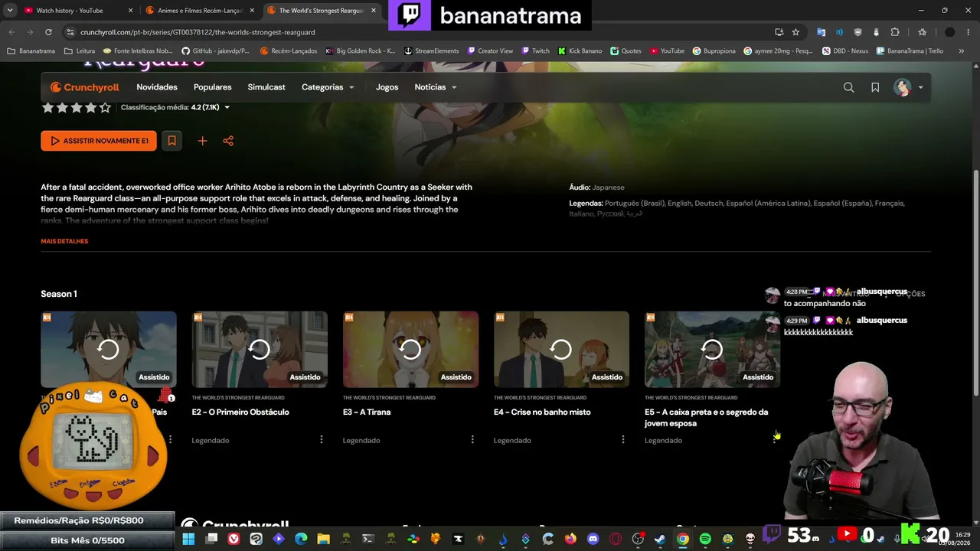Image resolution: width=980 pixels, height=551 pixels.
Task: Open GitHub - jakevdp bookmark
Action: tap(216, 51)
